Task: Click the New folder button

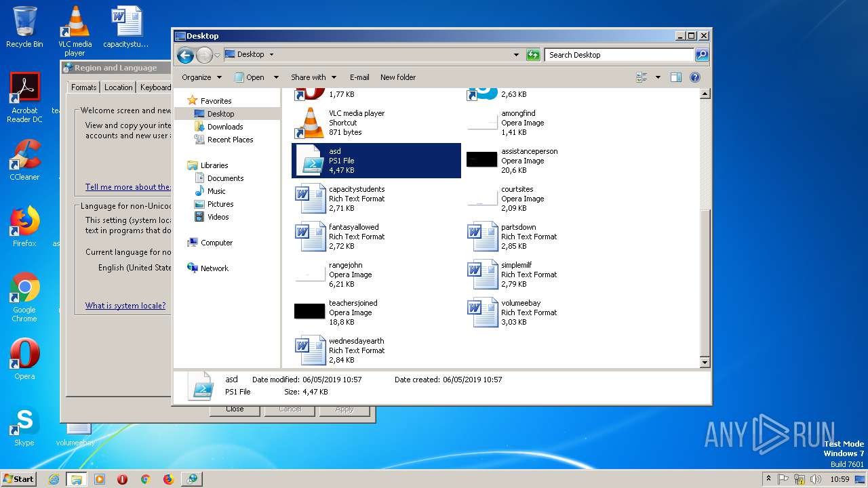Action: (398, 77)
